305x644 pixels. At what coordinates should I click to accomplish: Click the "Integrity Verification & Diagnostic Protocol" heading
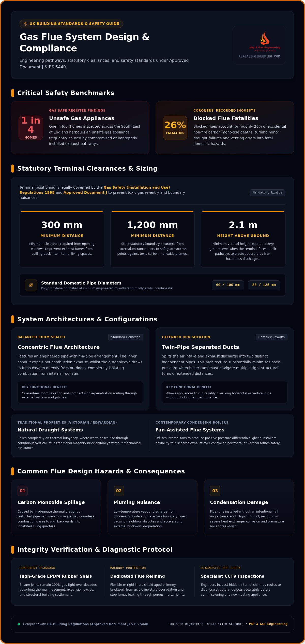tap(95, 550)
